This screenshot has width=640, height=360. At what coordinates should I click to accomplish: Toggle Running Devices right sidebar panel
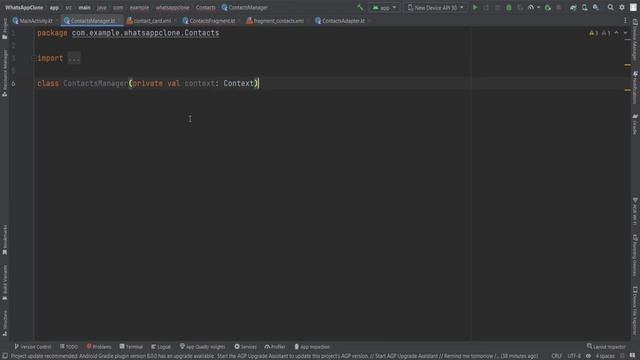(x=635, y=255)
